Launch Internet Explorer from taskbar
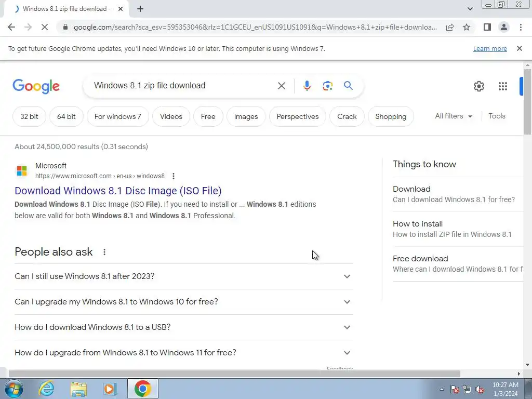The image size is (532, 399). [46, 389]
